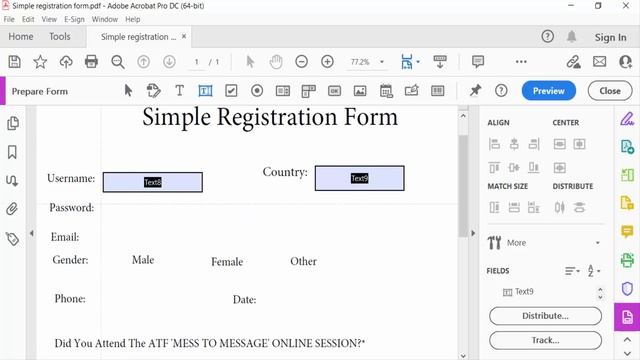
Task: Open the Edit menu
Action: (x=28, y=19)
